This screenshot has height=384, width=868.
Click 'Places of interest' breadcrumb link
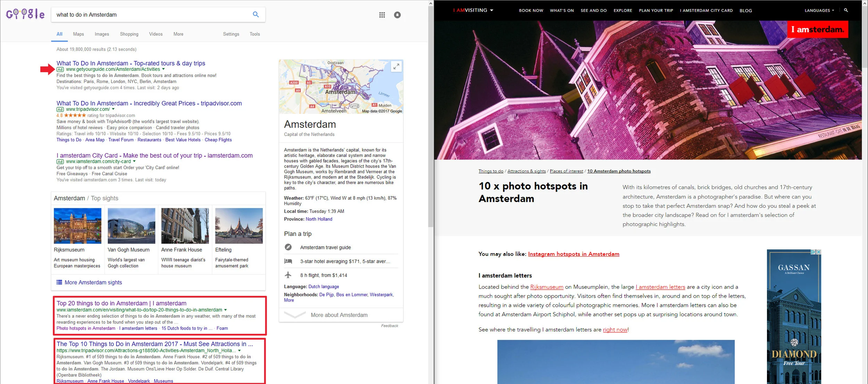[566, 171]
